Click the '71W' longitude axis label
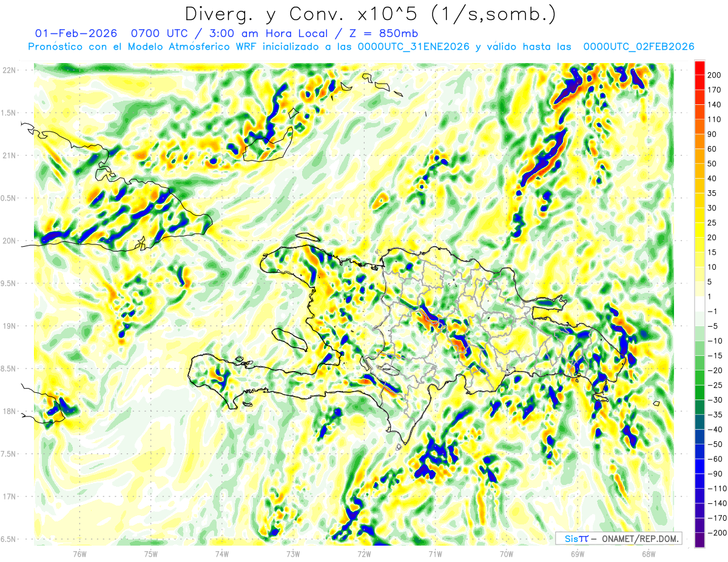This screenshot has width=728, height=562. click(x=435, y=554)
